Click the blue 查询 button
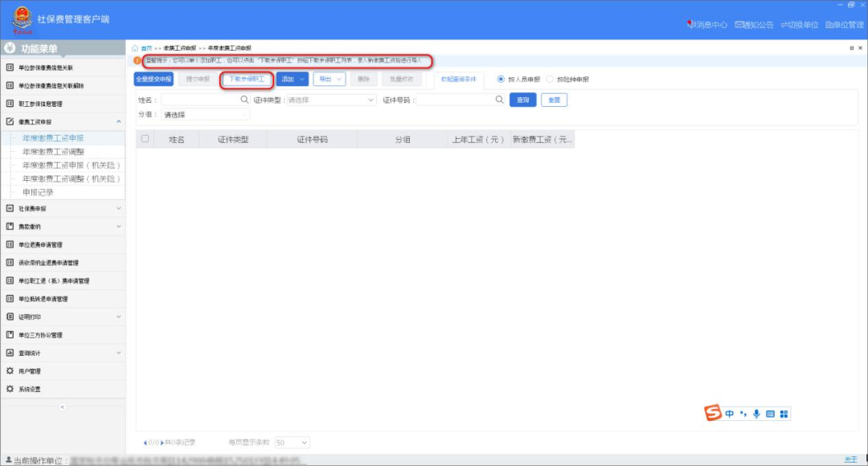 522,100
